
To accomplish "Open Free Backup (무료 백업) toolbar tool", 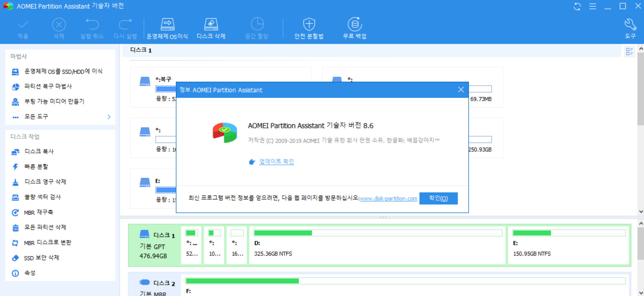I will point(355,28).
